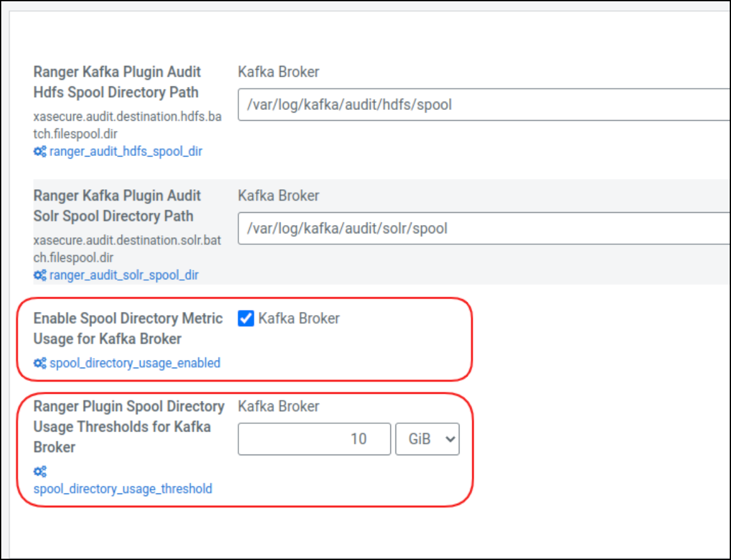Select the threshold value 10 input box
Viewport: 731px width, 560px height.
(x=314, y=439)
